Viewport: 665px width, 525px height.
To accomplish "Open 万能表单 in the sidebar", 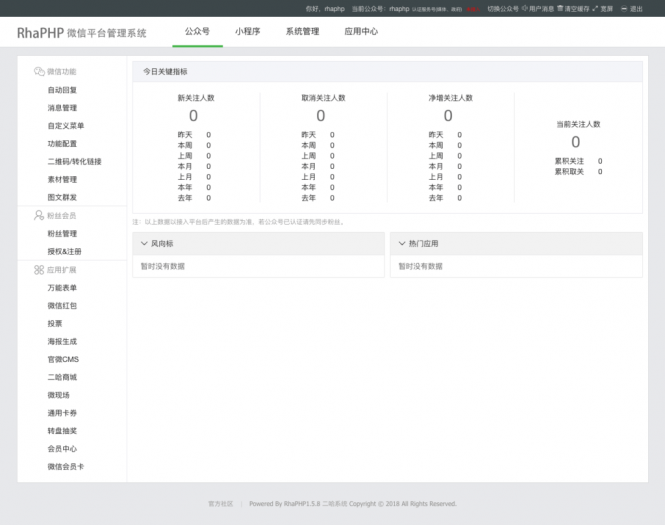I will pyautogui.click(x=62, y=288).
